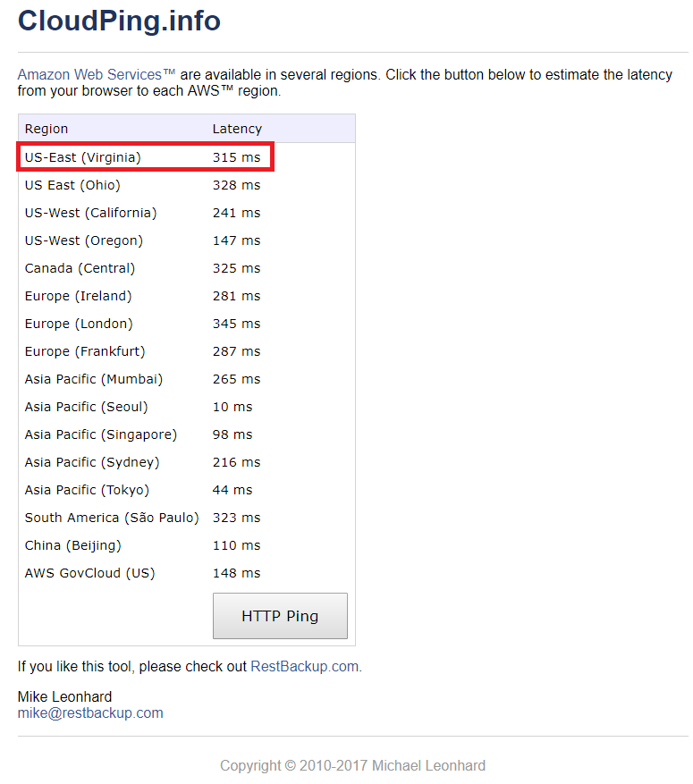This screenshot has width=693, height=784.
Task: Visit the RestBackup.com link
Action: pyautogui.click(x=305, y=667)
